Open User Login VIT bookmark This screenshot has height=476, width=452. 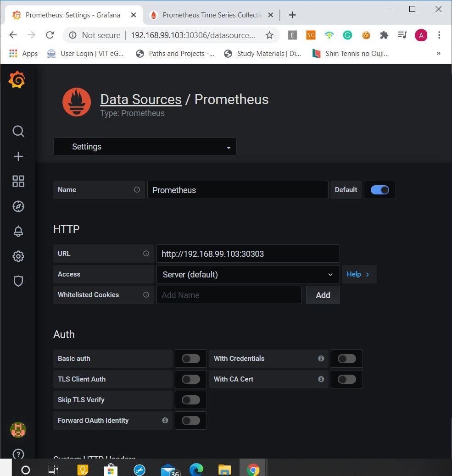[x=86, y=54]
